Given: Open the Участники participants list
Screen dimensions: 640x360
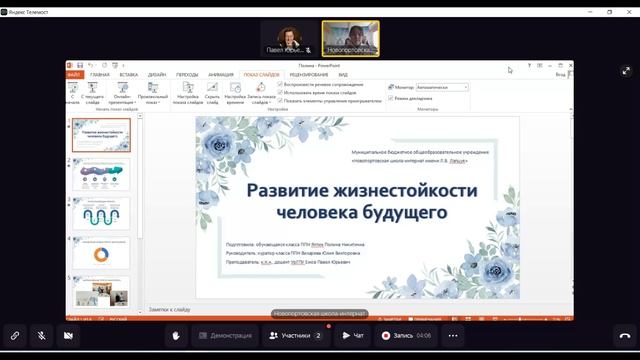Looking at the screenshot, I should click(296, 336).
